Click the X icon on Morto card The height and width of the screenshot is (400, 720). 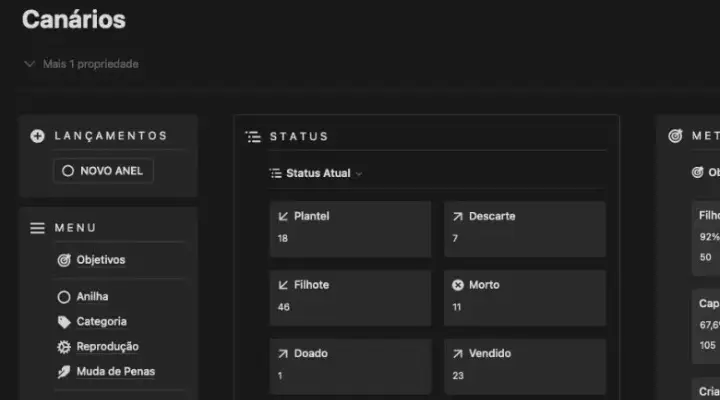pyautogui.click(x=458, y=285)
